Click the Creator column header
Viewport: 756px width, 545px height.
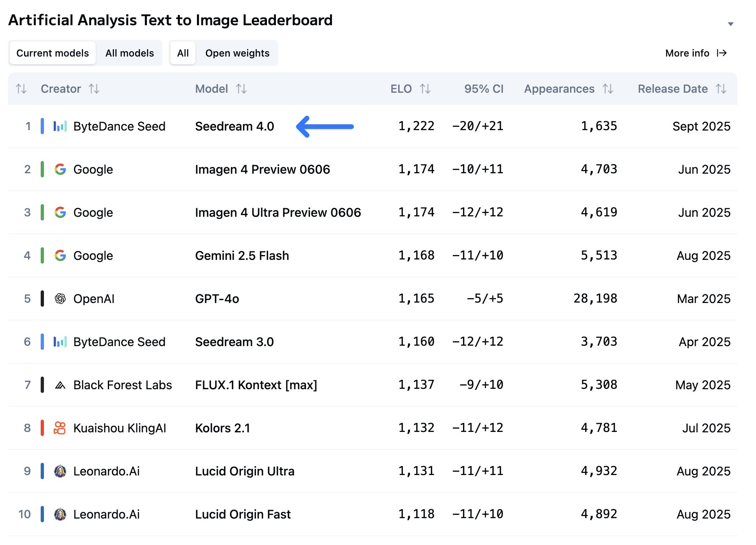61,89
